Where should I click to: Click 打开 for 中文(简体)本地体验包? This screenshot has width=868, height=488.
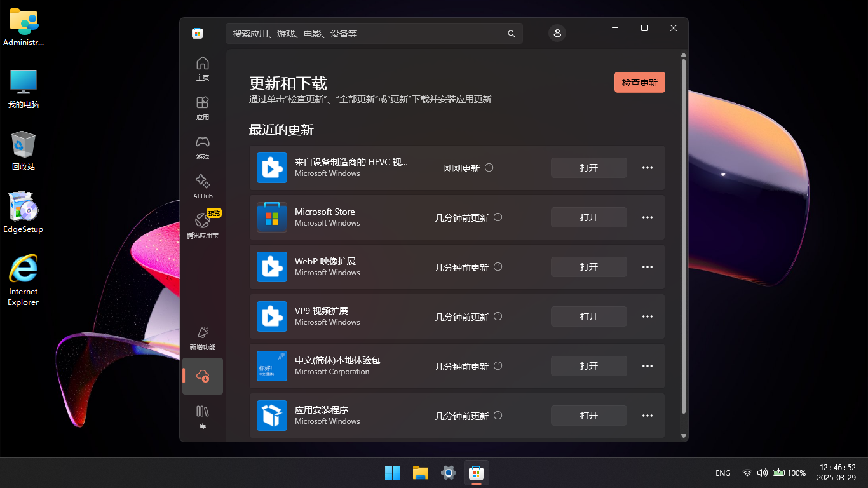[x=589, y=366]
